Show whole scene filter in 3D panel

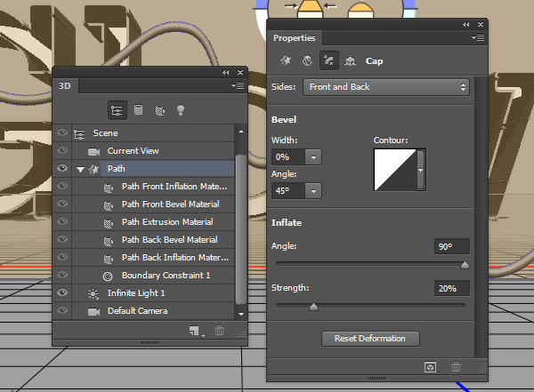tap(117, 110)
